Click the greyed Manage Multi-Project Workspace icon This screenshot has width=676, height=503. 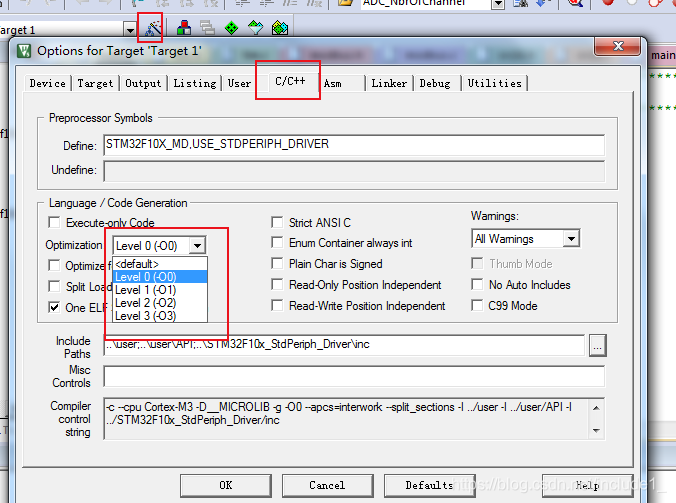(207, 28)
